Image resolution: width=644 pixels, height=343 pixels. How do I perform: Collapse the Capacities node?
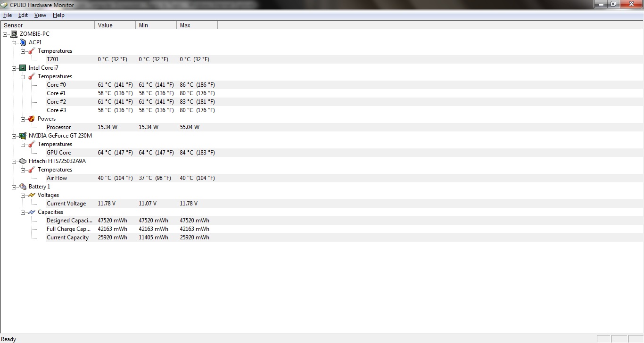[23, 212]
